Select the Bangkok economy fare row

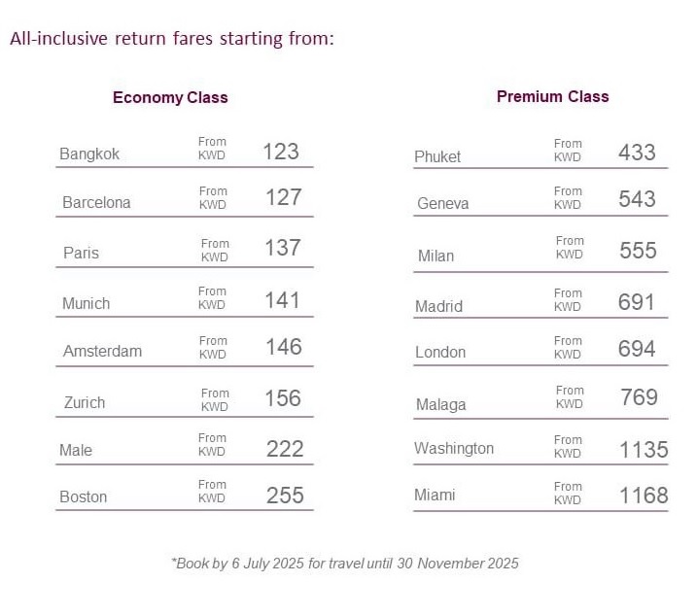click(185, 152)
